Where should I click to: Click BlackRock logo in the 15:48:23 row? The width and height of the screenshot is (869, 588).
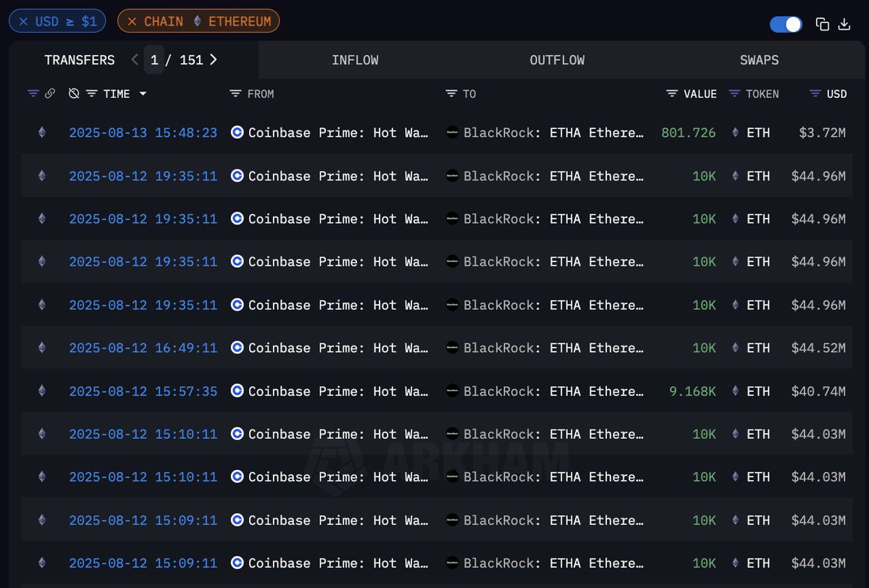pos(452,133)
